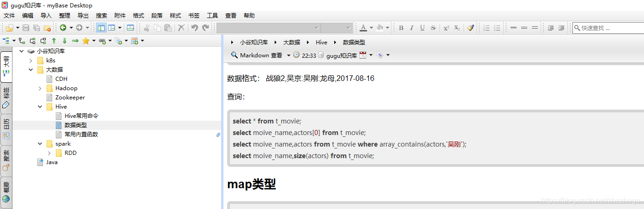Click the Open database folder icon
Image resolution: width=644 pixels, height=209 pixels.
click(9, 28)
